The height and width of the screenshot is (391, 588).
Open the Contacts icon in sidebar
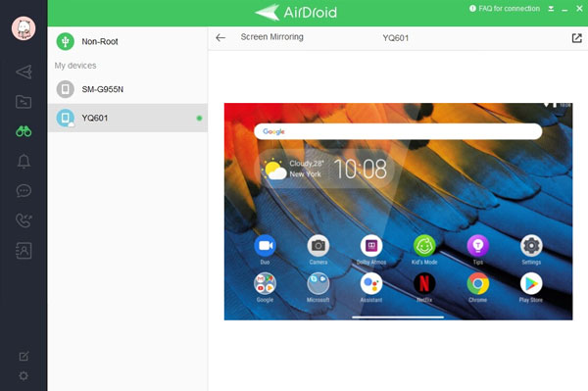24,251
